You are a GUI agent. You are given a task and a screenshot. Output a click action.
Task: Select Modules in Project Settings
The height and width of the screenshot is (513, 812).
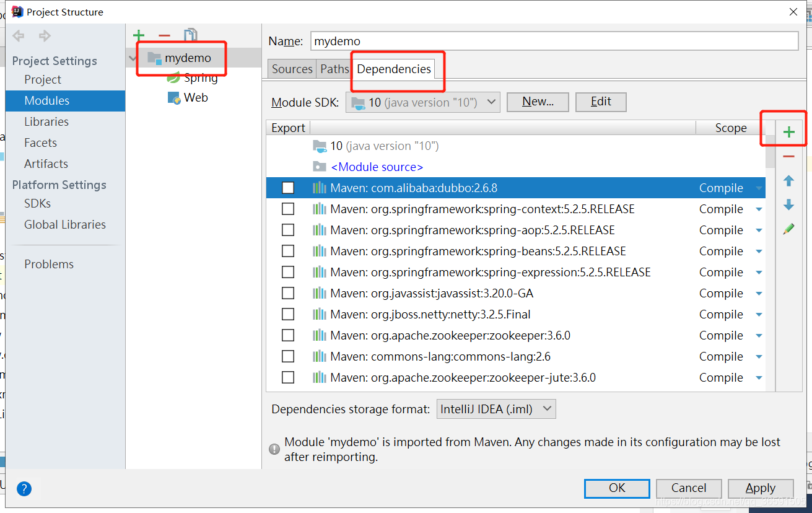click(66, 100)
